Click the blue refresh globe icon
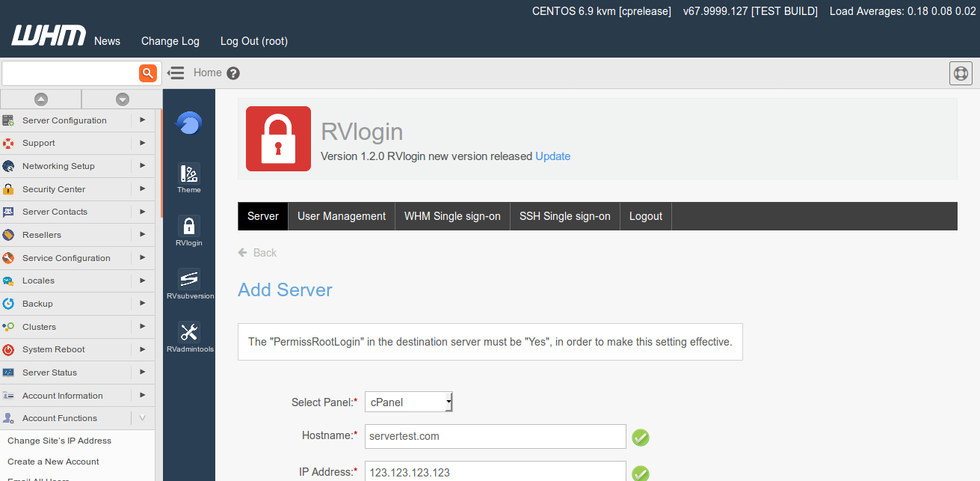The height and width of the screenshot is (481, 980). [189, 123]
